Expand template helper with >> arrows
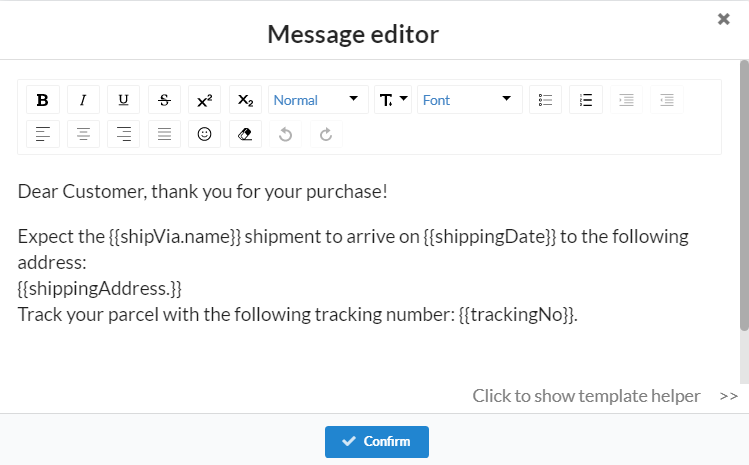This screenshot has width=749, height=465. click(728, 396)
